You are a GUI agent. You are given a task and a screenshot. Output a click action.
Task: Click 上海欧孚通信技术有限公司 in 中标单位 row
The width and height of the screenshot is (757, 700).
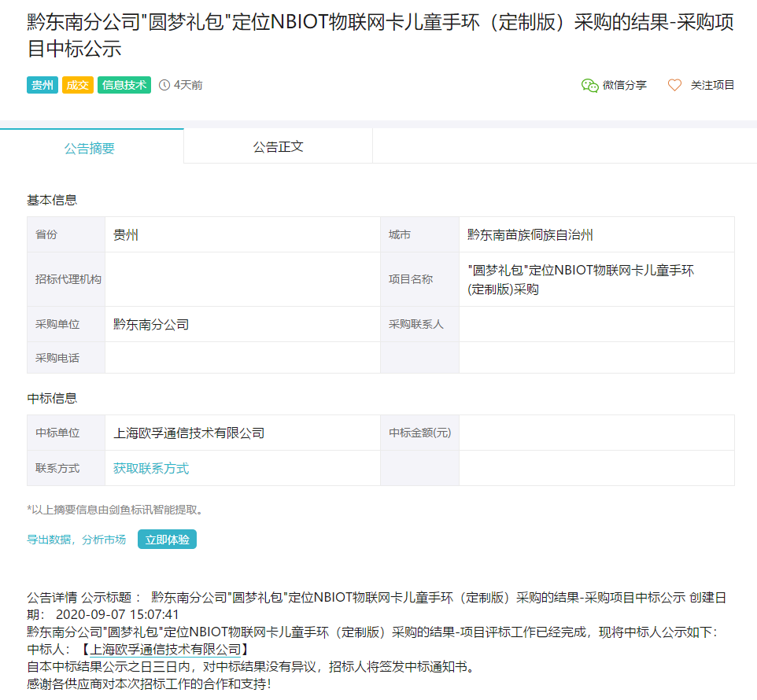[189, 433]
